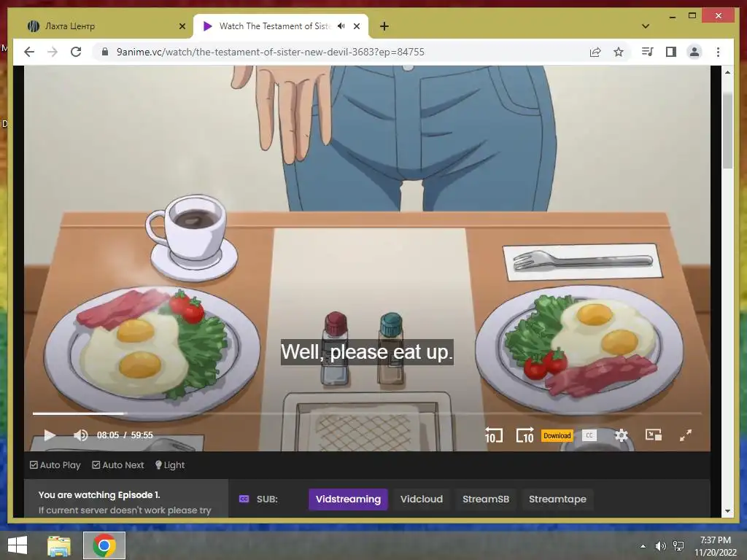Open the Chrome three-dot menu
747x560 pixels.
(x=718, y=52)
